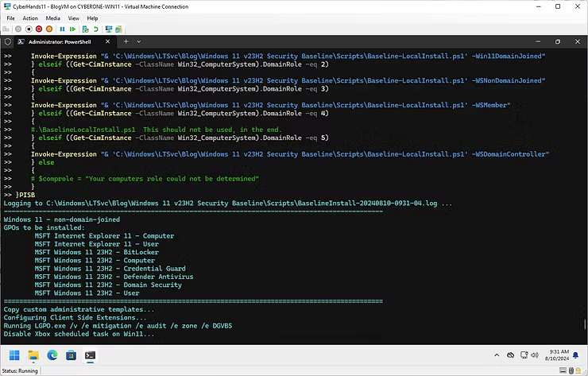Click the '}PISB' prompt line
Viewport: 588px width, 376px height.
[x=20, y=195]
